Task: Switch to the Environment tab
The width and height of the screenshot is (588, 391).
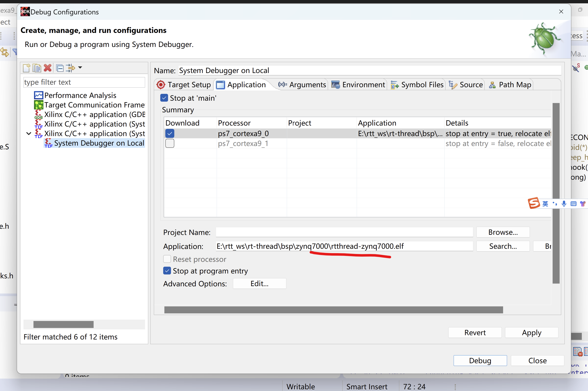Action: coord(358,85)
